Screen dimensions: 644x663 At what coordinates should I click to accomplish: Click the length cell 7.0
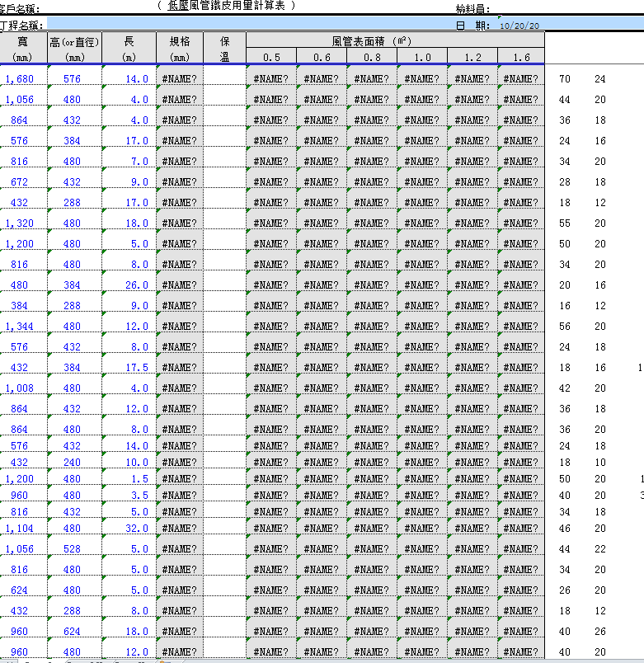point(129,158)
